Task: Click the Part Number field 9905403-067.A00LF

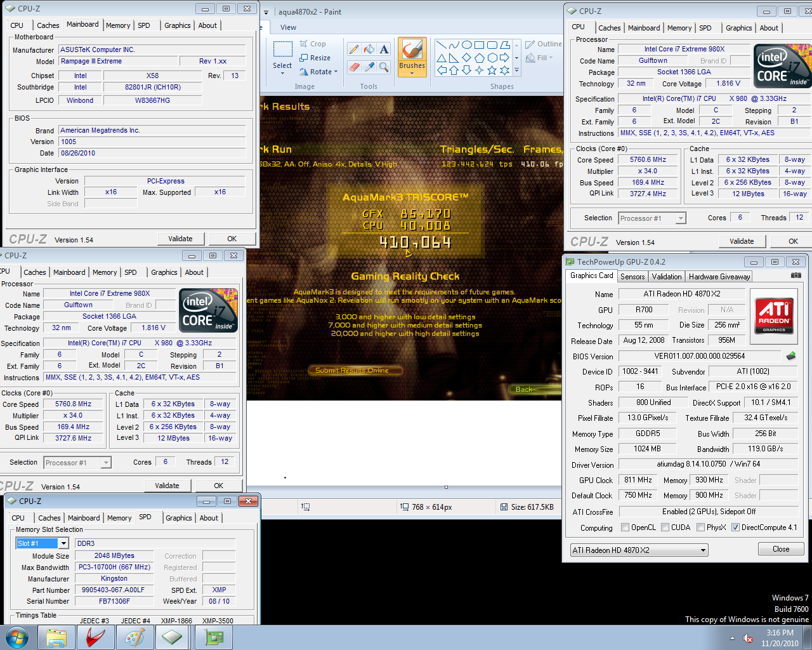Action: (113, 590)
